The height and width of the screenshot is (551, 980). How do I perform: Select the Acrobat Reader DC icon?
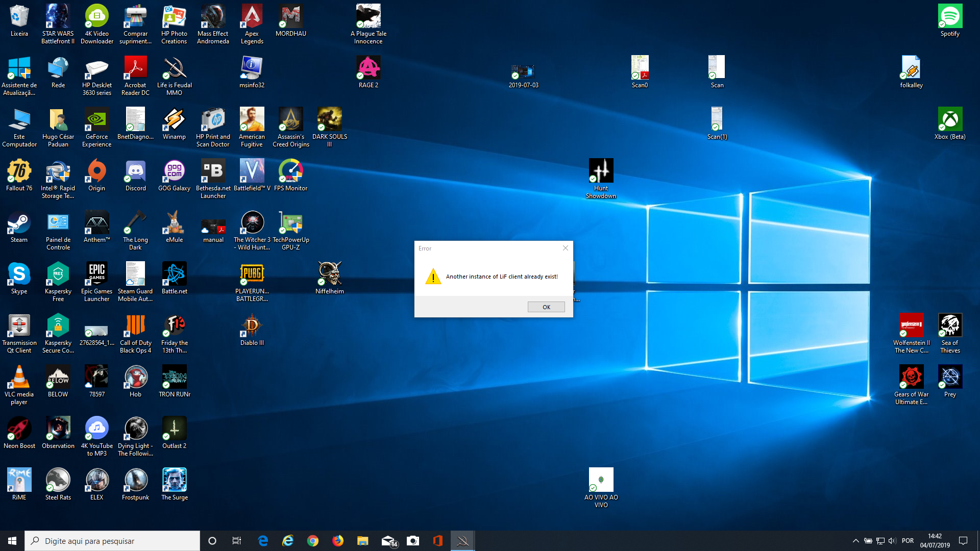tap(136, 76)
